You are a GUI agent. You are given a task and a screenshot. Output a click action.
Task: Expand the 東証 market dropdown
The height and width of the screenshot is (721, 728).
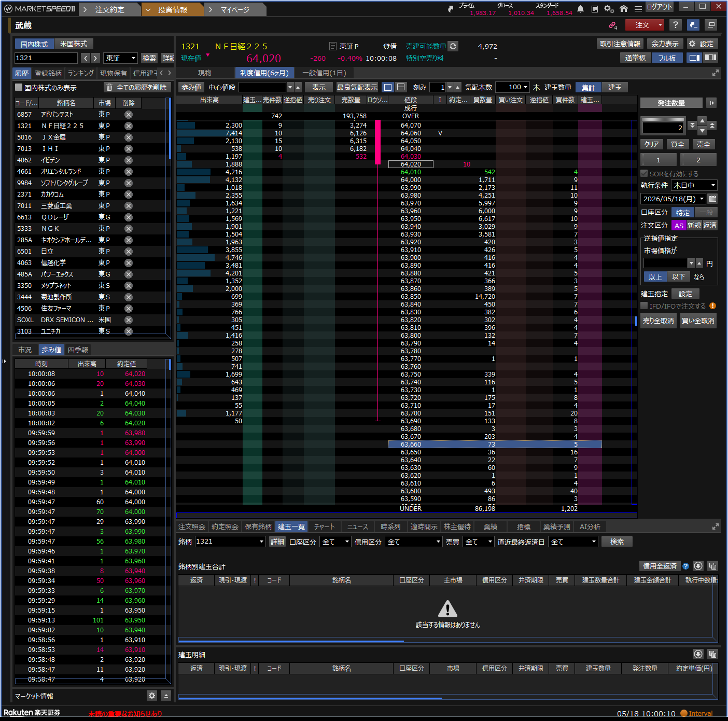(x=120, y=58)
